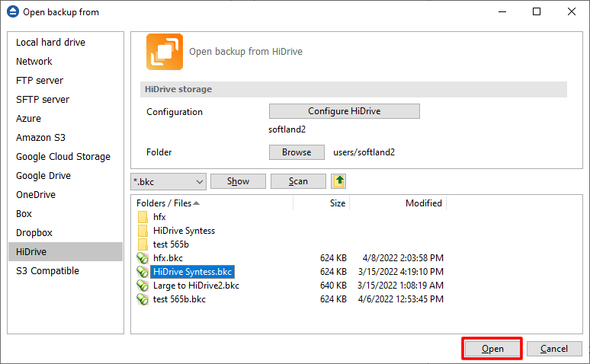The height and width of the screenshot is (364, 590).
Task: Close the Open backup from dialog
Action: (x=571, y=11)
